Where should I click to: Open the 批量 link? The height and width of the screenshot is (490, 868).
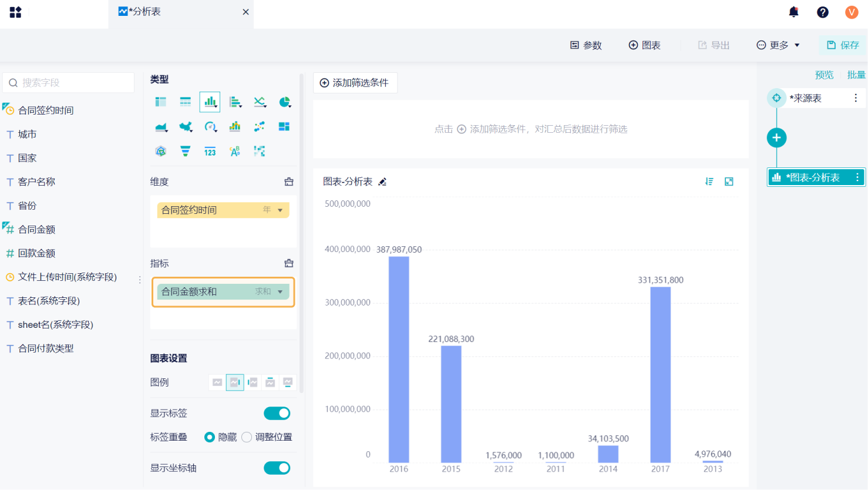[856, 75]
